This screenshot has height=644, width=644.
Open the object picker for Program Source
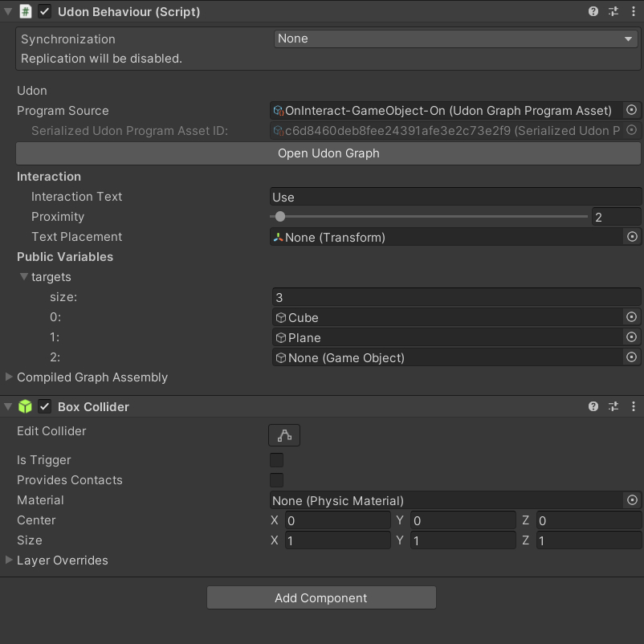click(x=632, y=110)
